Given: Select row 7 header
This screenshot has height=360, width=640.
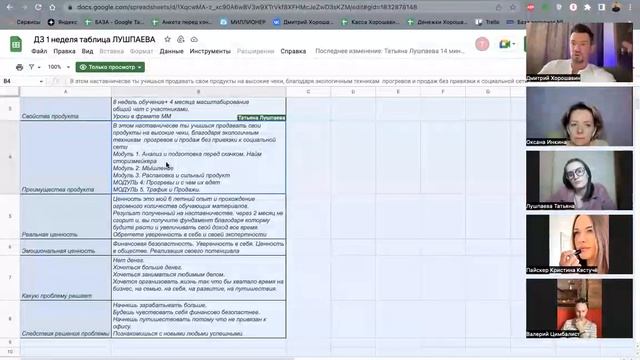Looking at the screenshot, I should point(10,278).
